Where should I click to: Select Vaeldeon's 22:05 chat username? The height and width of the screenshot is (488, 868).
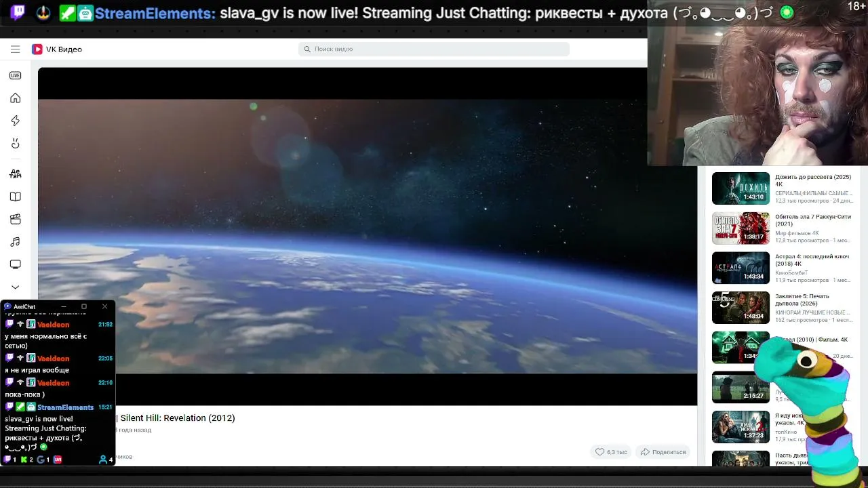point(53,359)
